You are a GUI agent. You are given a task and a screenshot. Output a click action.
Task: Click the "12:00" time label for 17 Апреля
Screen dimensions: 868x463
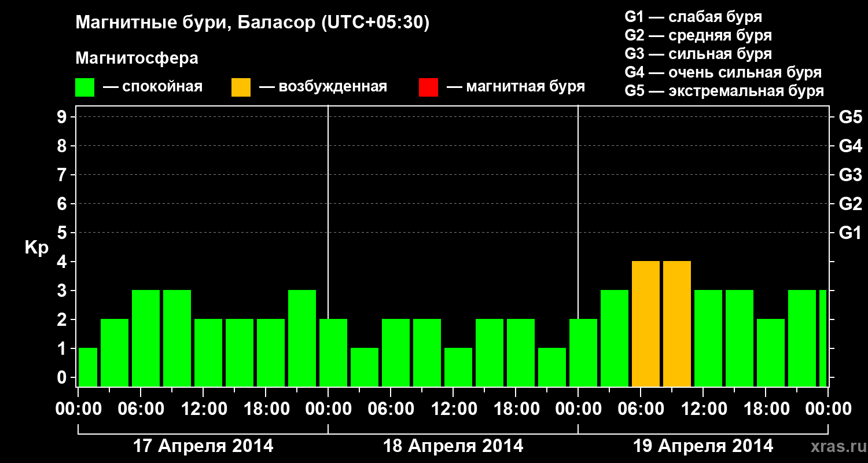pos(203,409)
